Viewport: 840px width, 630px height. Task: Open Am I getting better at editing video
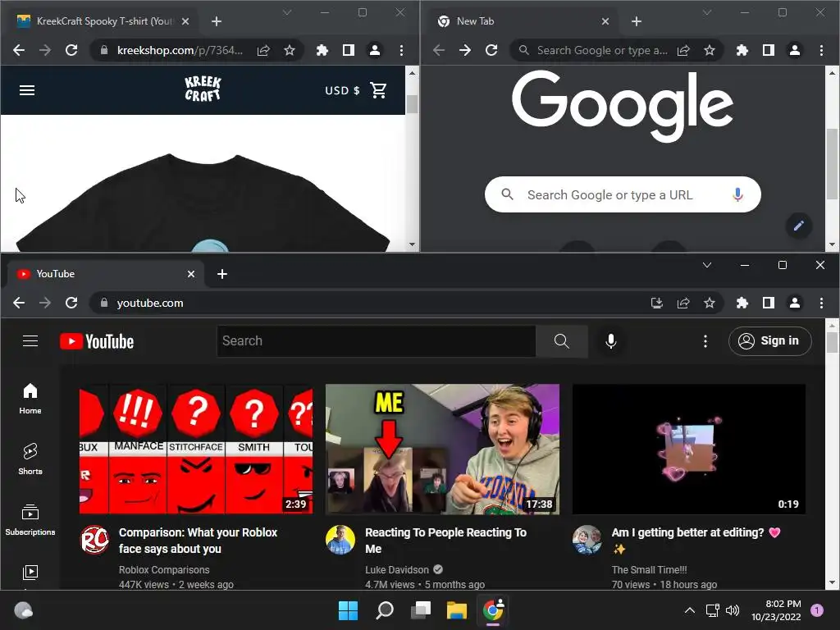(x=689, y=449)
